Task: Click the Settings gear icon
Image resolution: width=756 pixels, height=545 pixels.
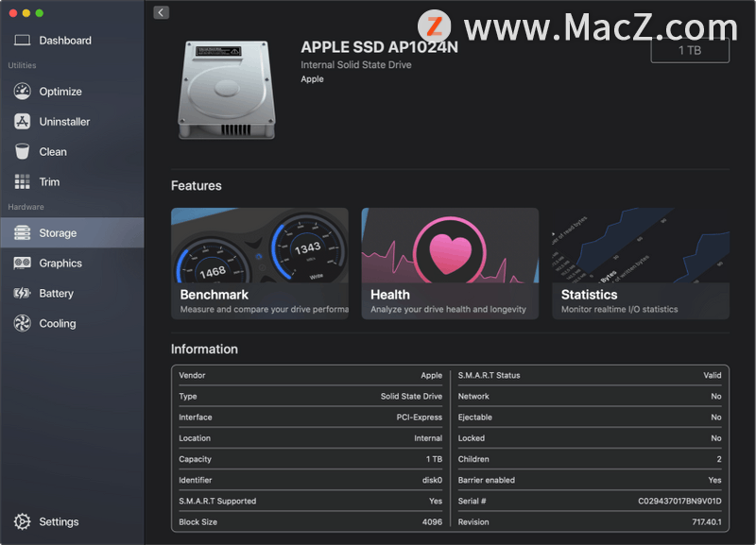Action: tap(22, 521)
